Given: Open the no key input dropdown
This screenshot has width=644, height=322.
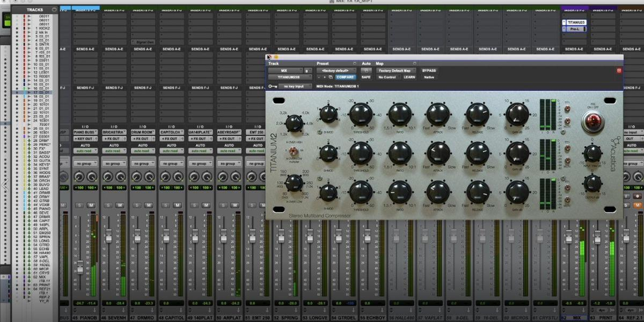Looking at the screenshot, I should pyautogui.click(x=294, y=86).
